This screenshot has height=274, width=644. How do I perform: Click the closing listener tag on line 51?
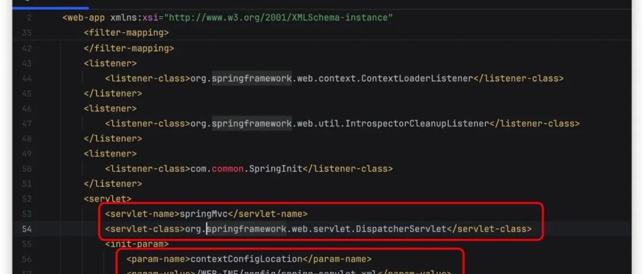click(x=113, y=184)
